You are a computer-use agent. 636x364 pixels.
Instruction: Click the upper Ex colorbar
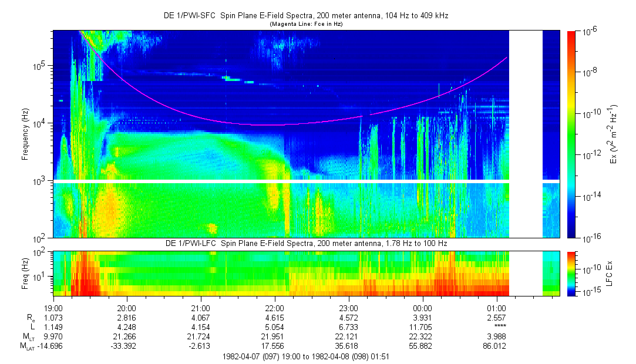[571, 134]
